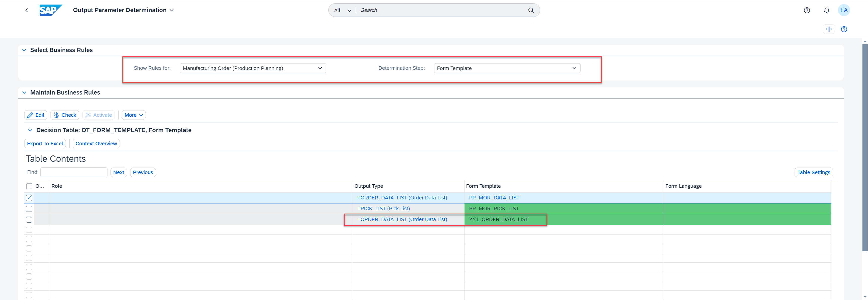Open the =ORDER_DATA_LIST link beside YY1_ORDER_DATA_LIST
This screenshot has width=868, height=300.
coord(402,219)
